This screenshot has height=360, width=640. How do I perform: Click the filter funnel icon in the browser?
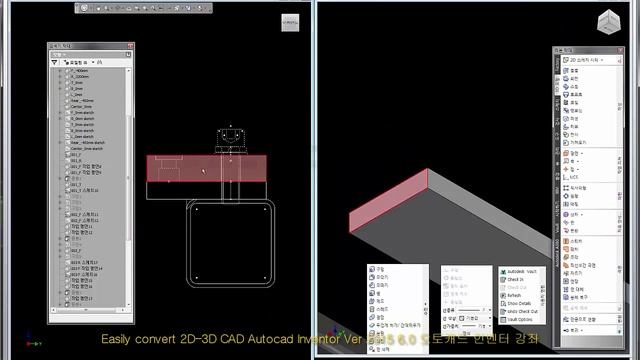pos(54,62)
